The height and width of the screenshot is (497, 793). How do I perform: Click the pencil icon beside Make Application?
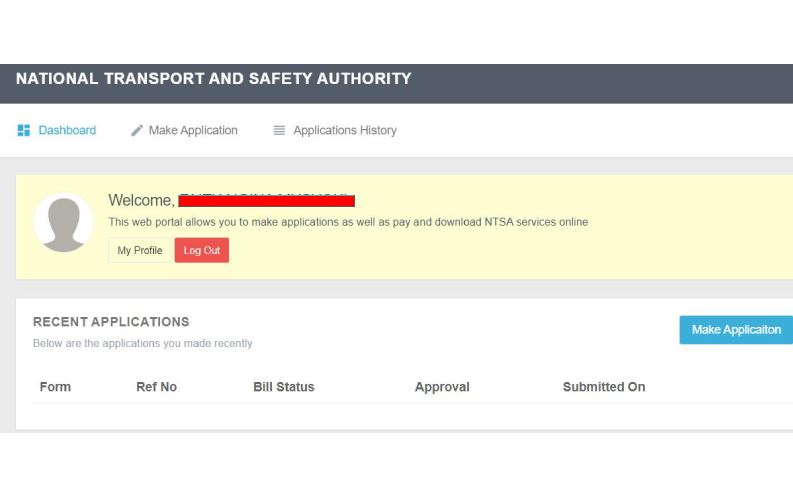pyautogui.click(x=137, y=130)
